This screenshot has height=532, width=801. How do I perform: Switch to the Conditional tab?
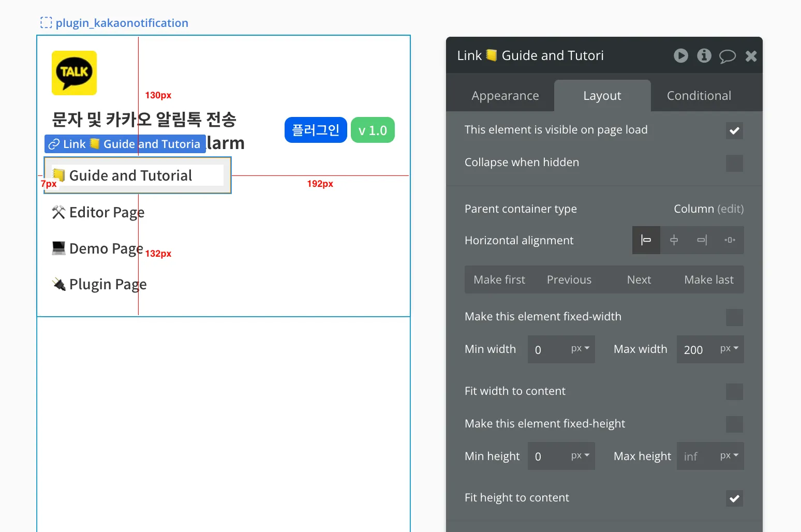point(699,96)
